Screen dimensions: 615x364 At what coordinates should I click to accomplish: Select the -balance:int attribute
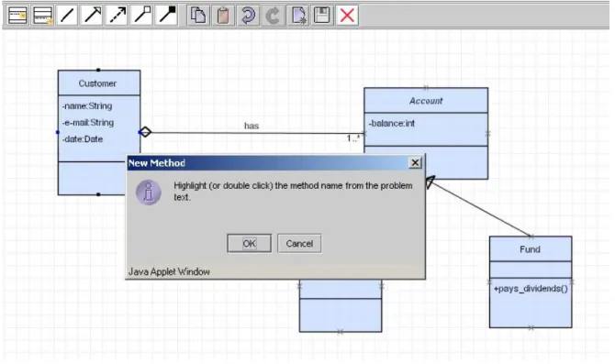point(391,124)
